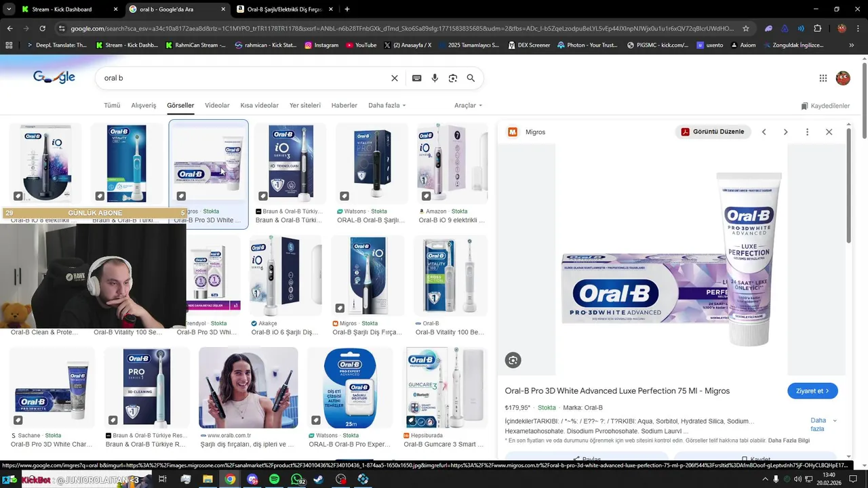
Task: Open the YouTube bookmark
Action: (361, 45)
